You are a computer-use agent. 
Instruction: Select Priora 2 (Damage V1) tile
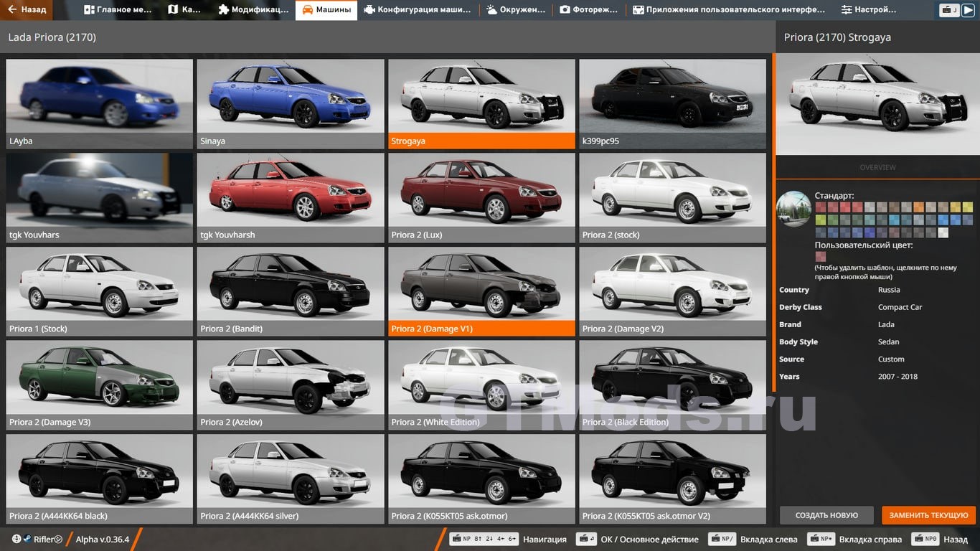click(481, 291)
